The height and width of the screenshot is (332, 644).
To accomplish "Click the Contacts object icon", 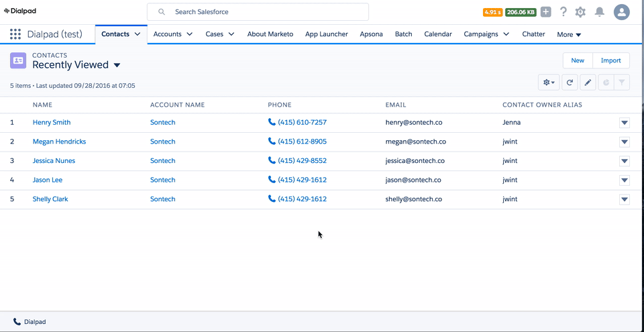I will click(18, 60).
